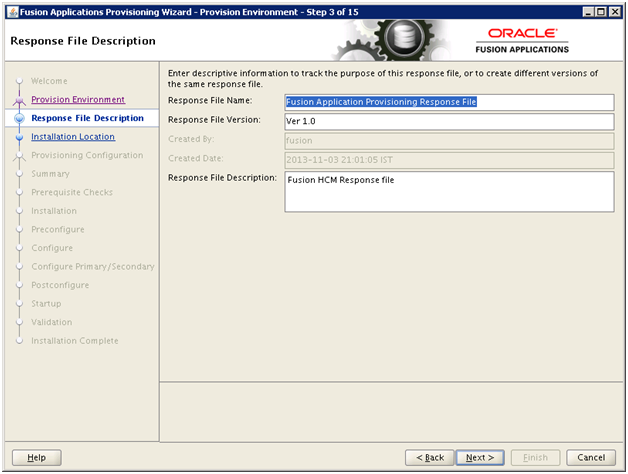Click the Validation step label
628x474 pixels.
coord(52,322)
